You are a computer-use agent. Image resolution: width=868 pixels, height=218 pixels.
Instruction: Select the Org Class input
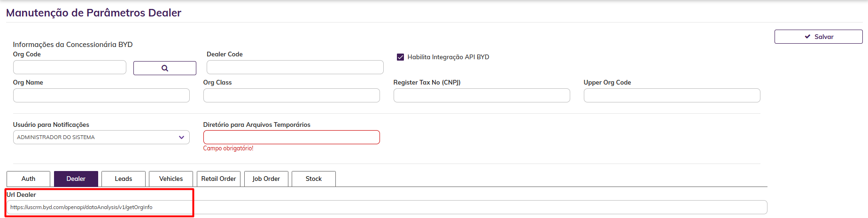tap(291, 95)
